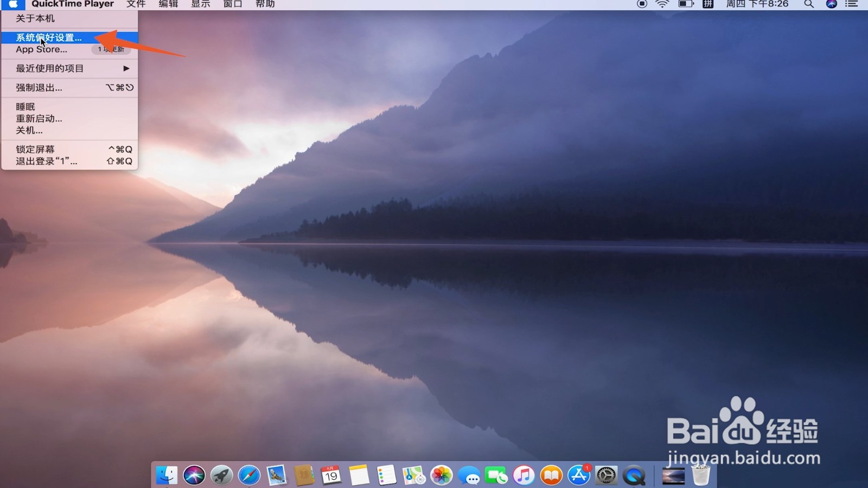Expand the 最近使用的项目 submenu
The height and width of the screenshot is (488, 868).
(69, 68)
